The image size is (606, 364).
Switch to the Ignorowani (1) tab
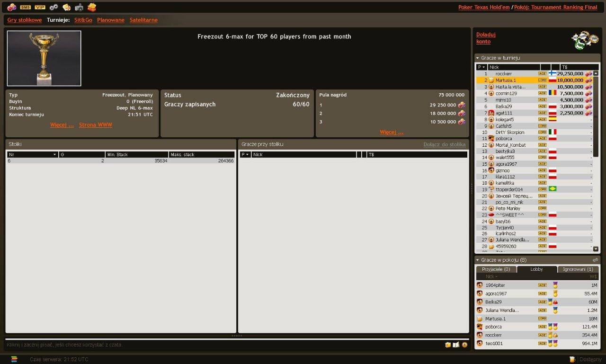tap(578, 269)
